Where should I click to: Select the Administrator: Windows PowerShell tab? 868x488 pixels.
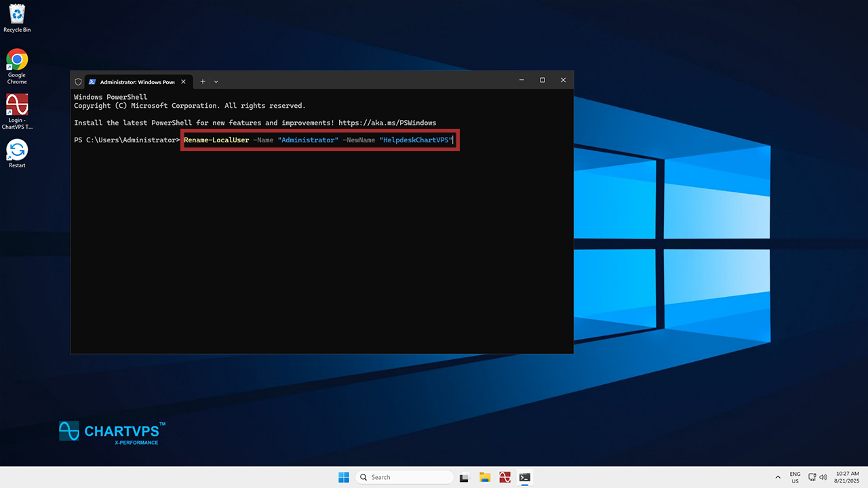pyautogui.click(x=136, y=81)
